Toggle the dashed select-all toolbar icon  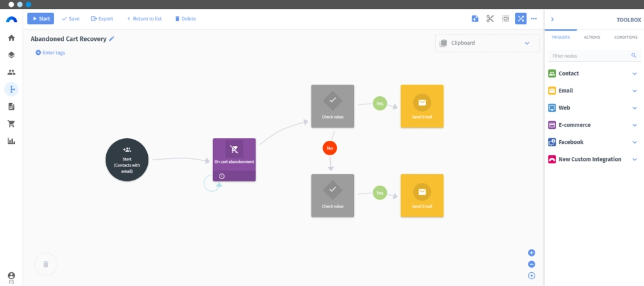point(506,18)
